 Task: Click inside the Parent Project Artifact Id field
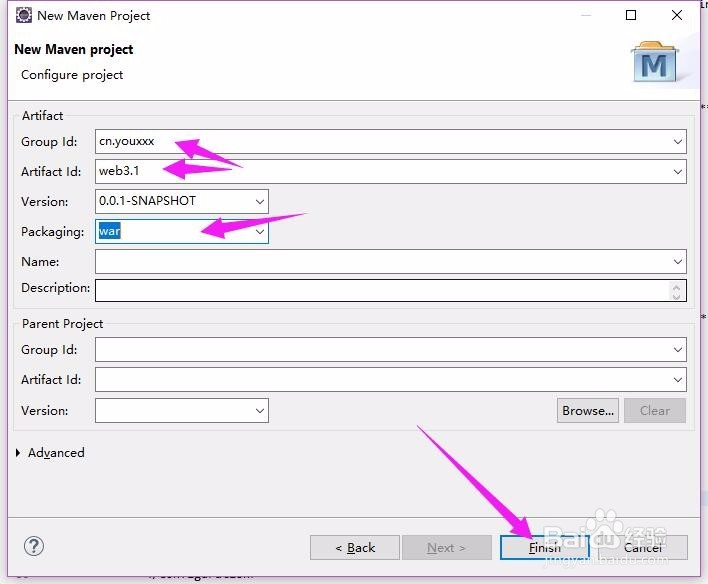tap(391, 380)
